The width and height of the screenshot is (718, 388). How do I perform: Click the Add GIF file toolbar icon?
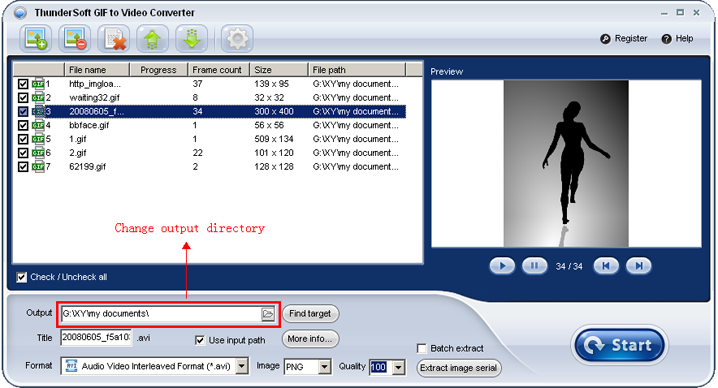[x=36, y=38]
